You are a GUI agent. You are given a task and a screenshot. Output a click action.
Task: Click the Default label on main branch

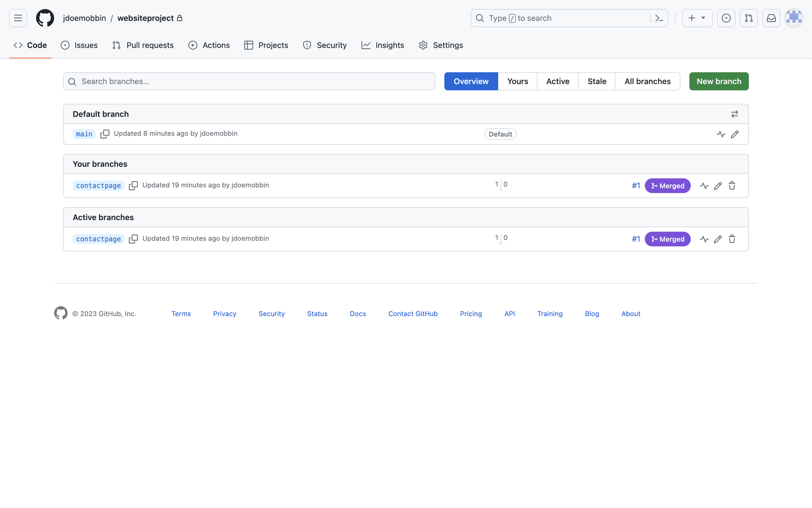tap(500, 134)
